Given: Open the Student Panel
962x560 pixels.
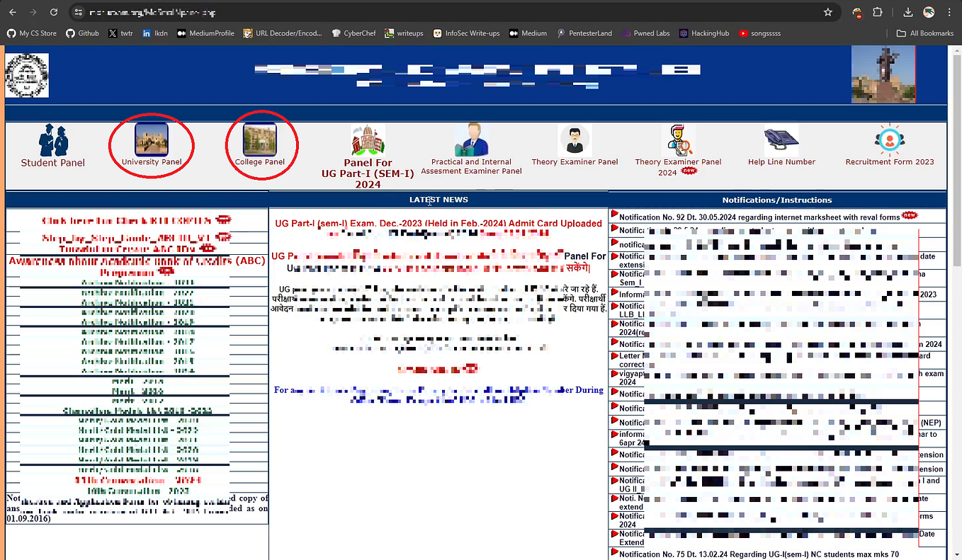Looking at the screenshot, I should coord(52,147).
